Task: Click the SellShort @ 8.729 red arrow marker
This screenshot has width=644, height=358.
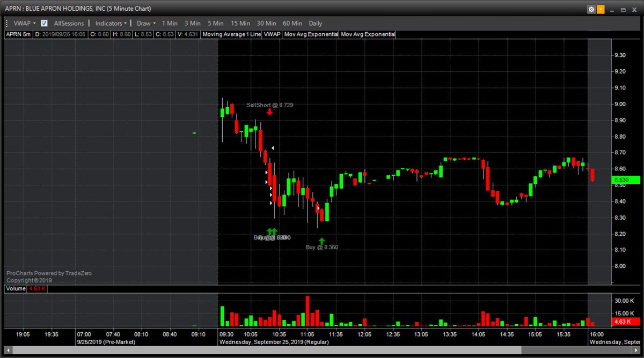Action: 269,112
